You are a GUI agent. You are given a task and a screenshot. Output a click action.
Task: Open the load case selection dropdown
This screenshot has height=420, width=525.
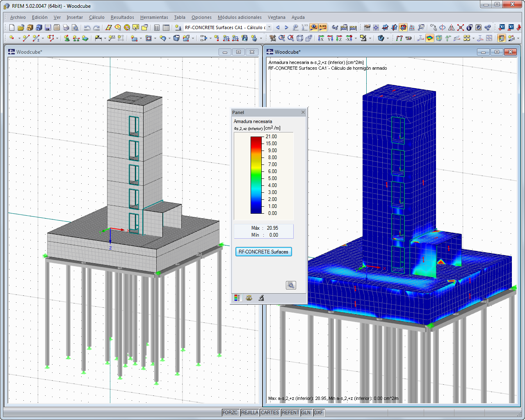269,27
